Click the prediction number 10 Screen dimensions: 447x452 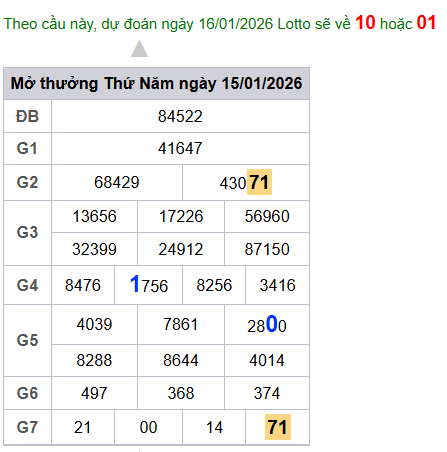[365, 23]
